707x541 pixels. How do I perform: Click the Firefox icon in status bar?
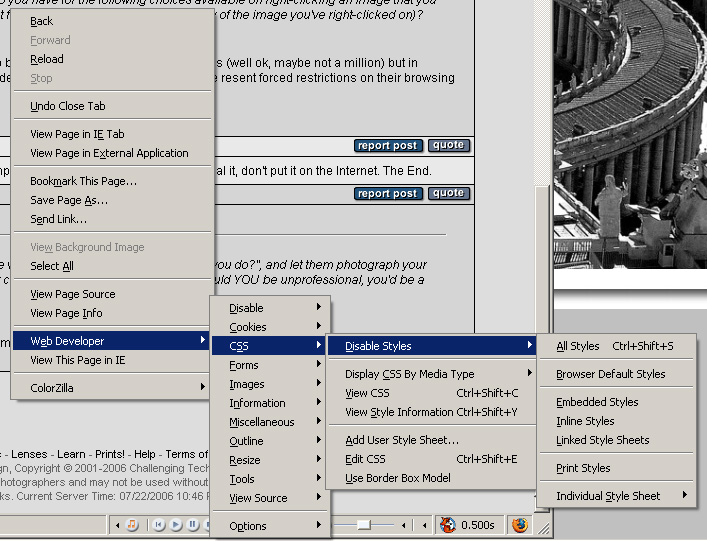coord(519,525)
